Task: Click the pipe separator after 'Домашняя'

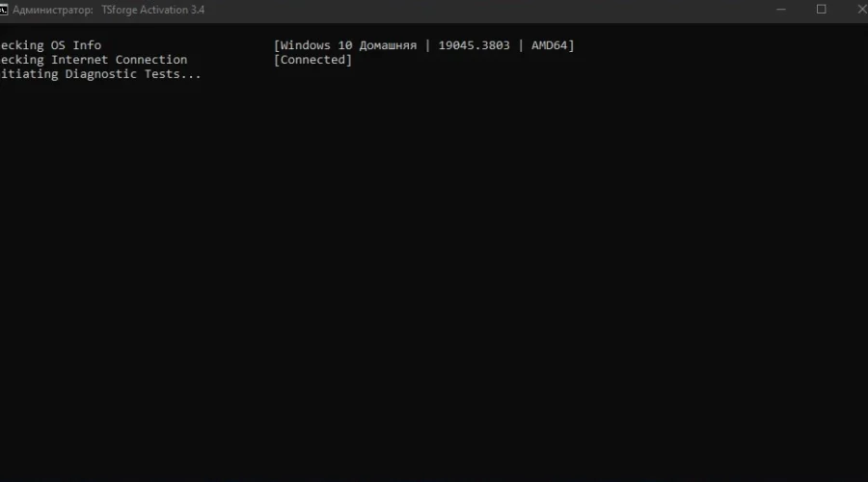Action: pos(428,45)
